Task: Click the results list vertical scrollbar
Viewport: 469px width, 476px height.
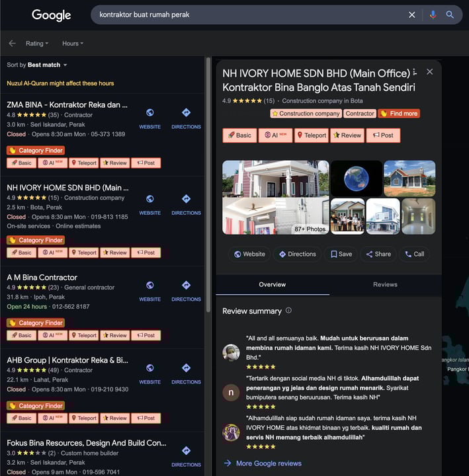Action: [x=208, y=185]
